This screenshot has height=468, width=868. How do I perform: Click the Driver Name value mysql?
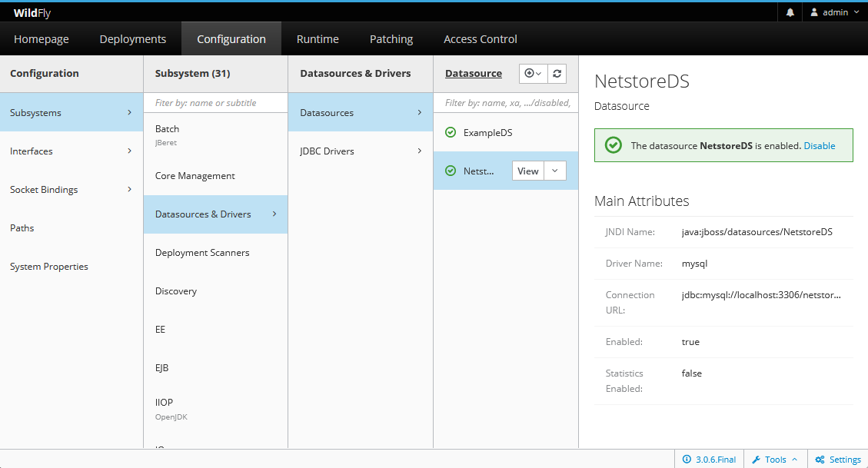tap(694, 264)
